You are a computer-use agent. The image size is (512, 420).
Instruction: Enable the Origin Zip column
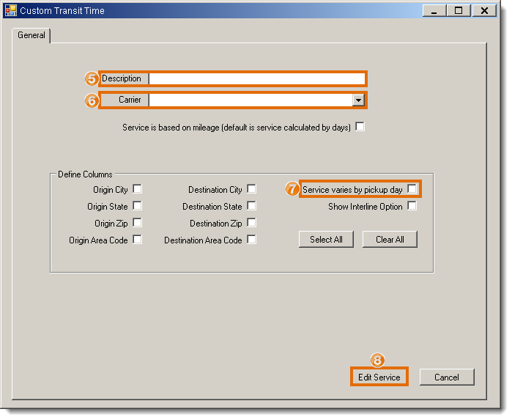pyautogui.click(x=137, y=223)
